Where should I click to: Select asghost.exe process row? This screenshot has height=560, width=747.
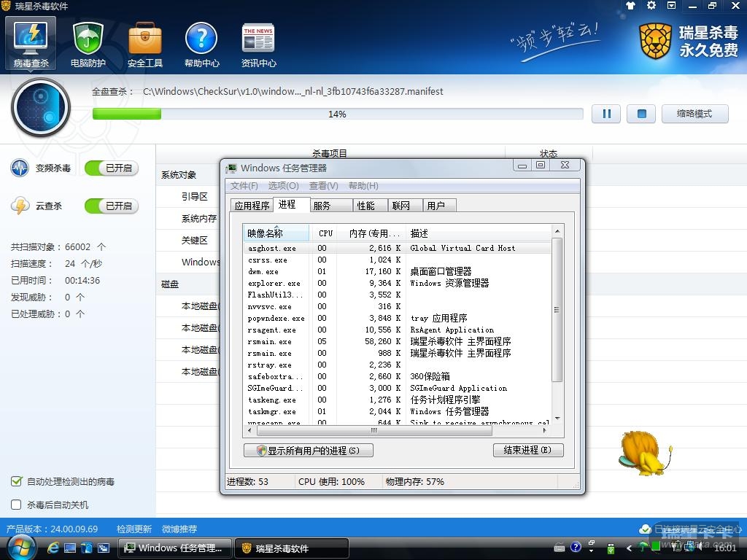[x=398, y=248]
